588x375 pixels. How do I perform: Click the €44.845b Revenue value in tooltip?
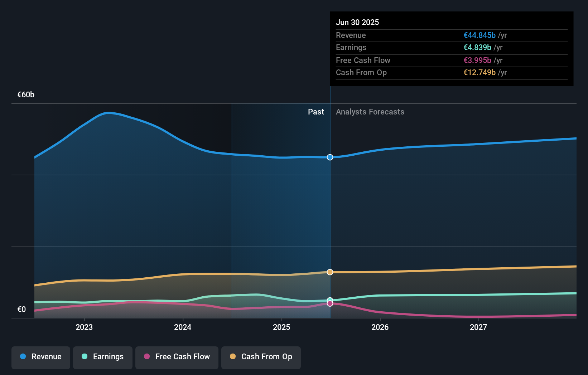point(479,35)
